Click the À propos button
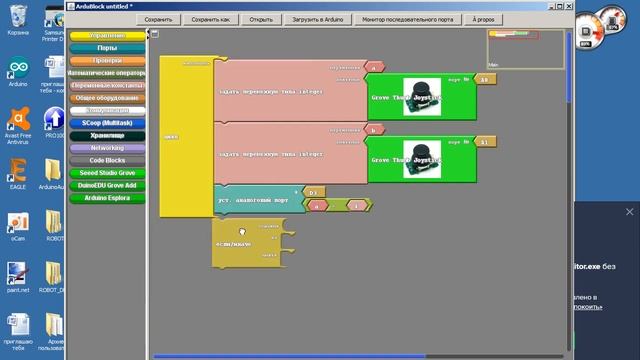This screenshot has height=360, width=640. point(483,19)
